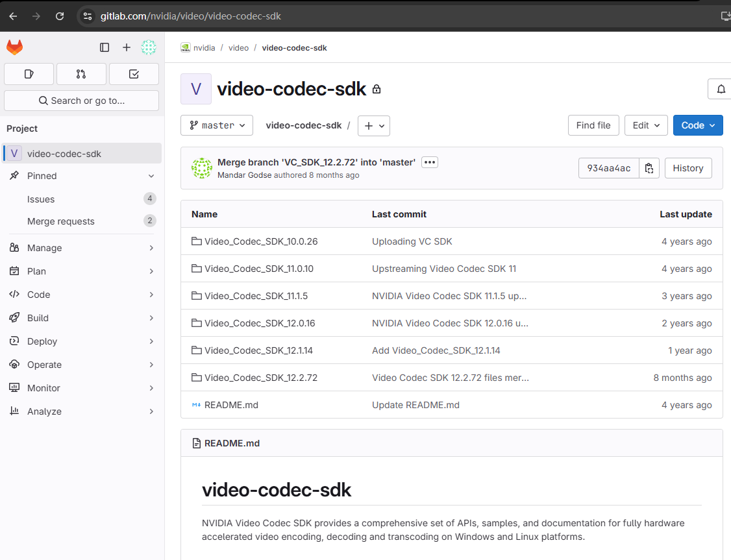Open folder Video_Codec_SDK_12.0.16
The width and height of the screenshot is (731, 560).
tap(260, 323)
